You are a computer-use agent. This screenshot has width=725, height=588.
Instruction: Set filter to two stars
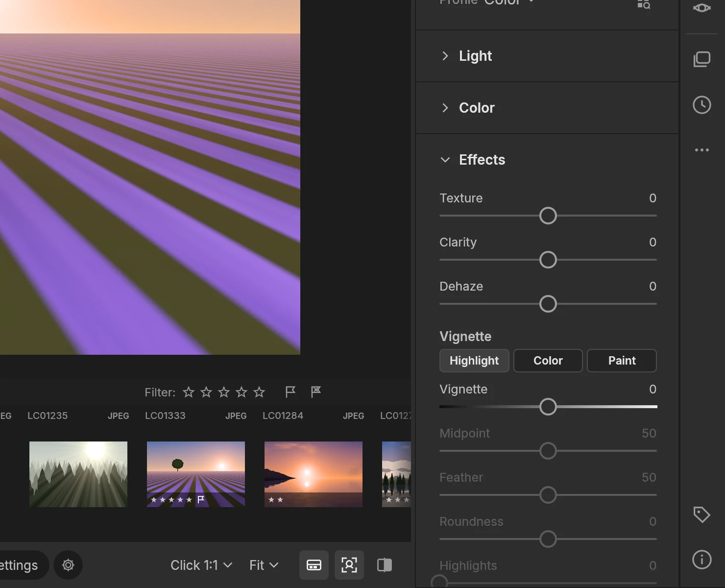(x=206, y=392)
